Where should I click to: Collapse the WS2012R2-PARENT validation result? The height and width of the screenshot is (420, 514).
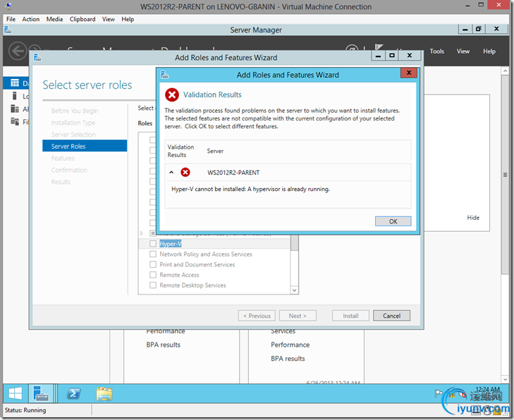point(171,173)
